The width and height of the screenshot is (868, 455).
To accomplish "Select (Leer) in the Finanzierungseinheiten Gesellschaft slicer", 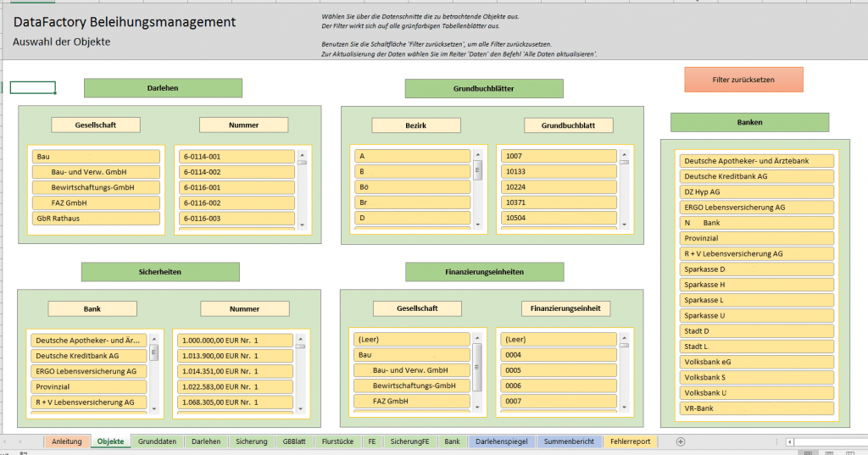I will [412, 340].
